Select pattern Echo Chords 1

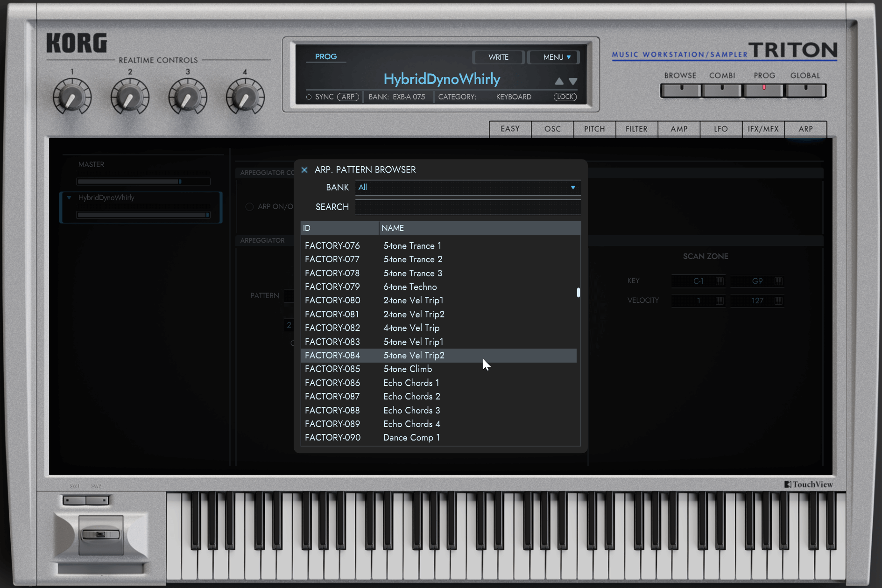coord(438,383)
